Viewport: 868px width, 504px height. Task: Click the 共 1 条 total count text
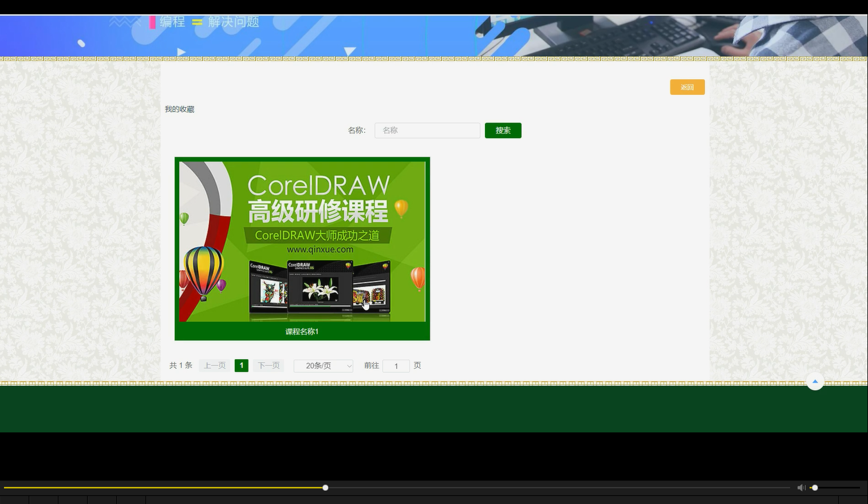[181, 365]
